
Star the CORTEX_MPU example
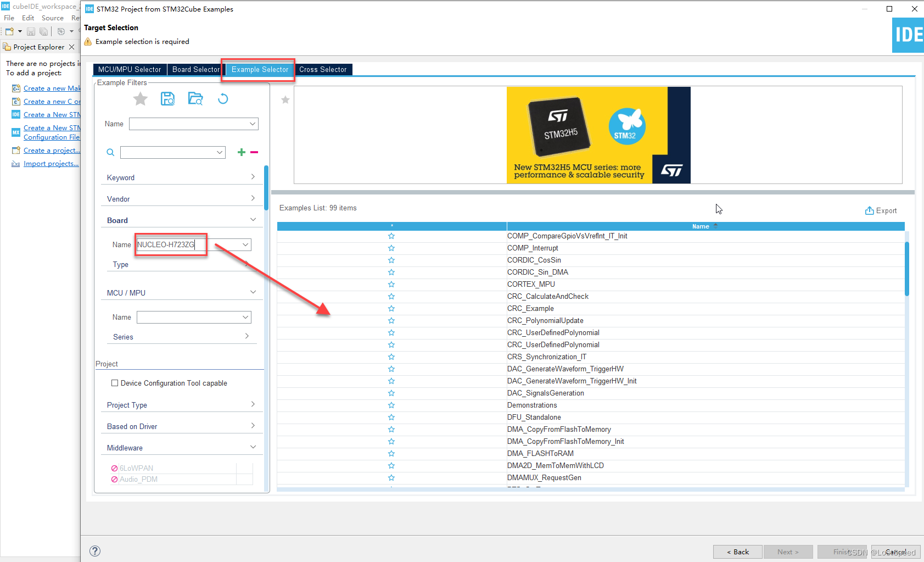click(x=391, y=284)
